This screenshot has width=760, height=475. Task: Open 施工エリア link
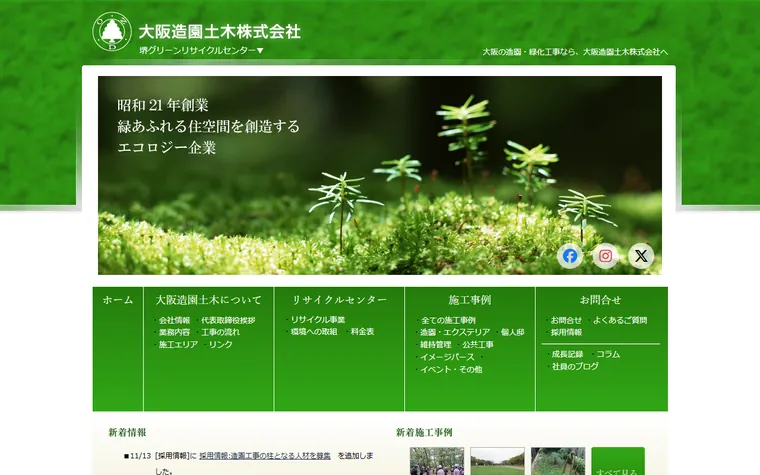(178, 345)
